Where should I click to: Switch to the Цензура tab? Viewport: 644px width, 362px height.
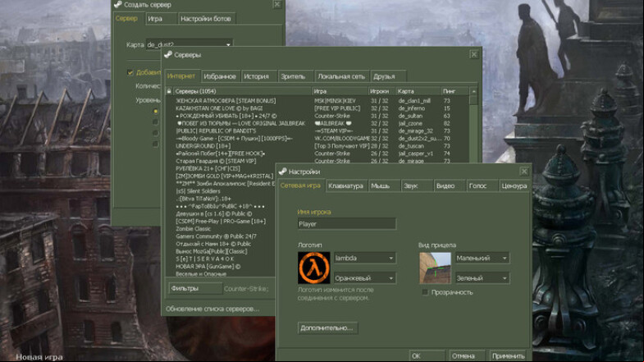[514, 186]
